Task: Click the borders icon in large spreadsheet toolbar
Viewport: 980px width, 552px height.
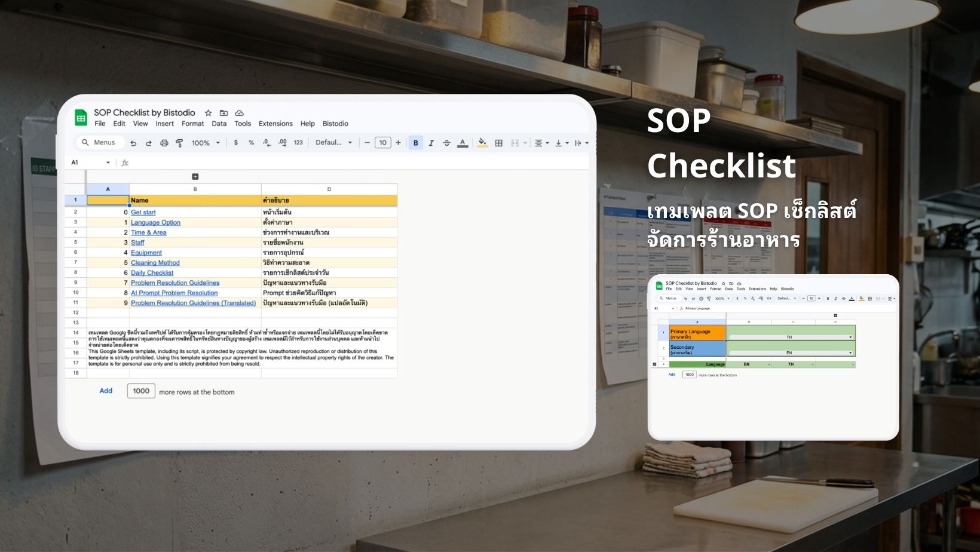Action: click(498, 143)
